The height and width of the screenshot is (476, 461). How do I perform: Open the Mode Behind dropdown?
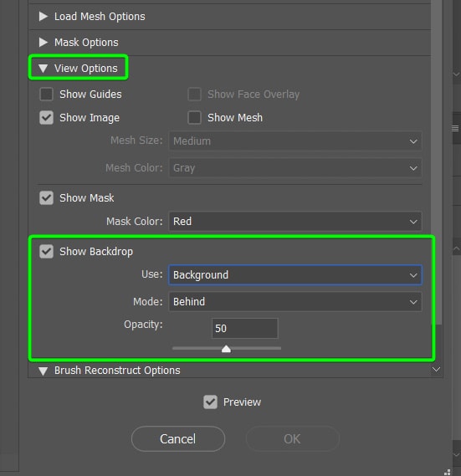tap(295, 302)
